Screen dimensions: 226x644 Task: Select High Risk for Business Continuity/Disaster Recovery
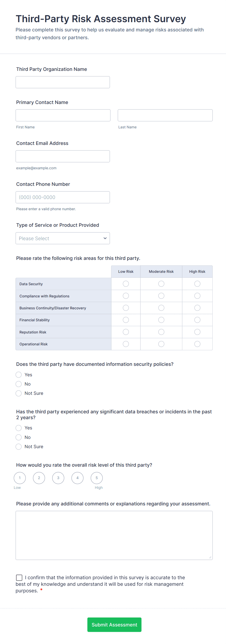[x=197, y=308]
